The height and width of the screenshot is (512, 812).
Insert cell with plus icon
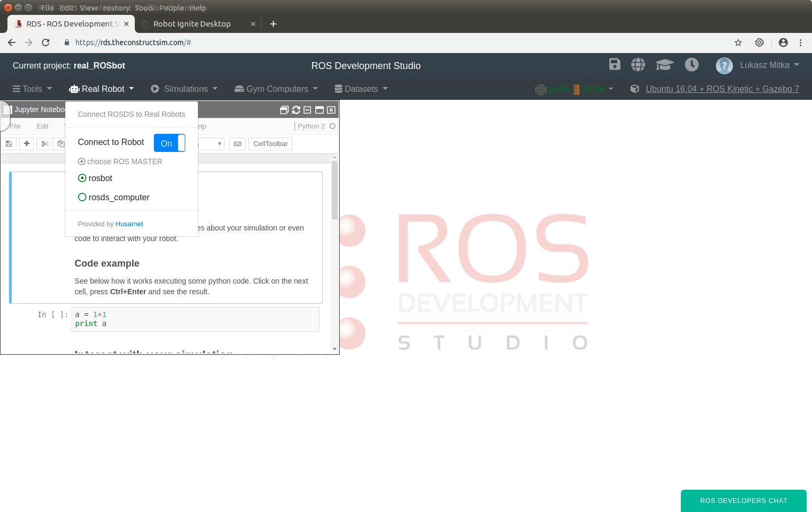click(x=27, y=144)
